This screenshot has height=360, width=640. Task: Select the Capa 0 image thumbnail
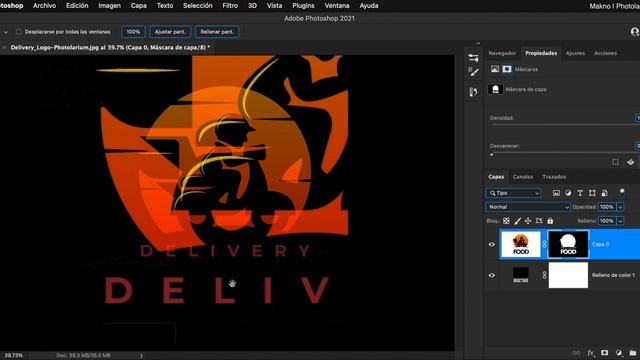(x=521, y=244)
